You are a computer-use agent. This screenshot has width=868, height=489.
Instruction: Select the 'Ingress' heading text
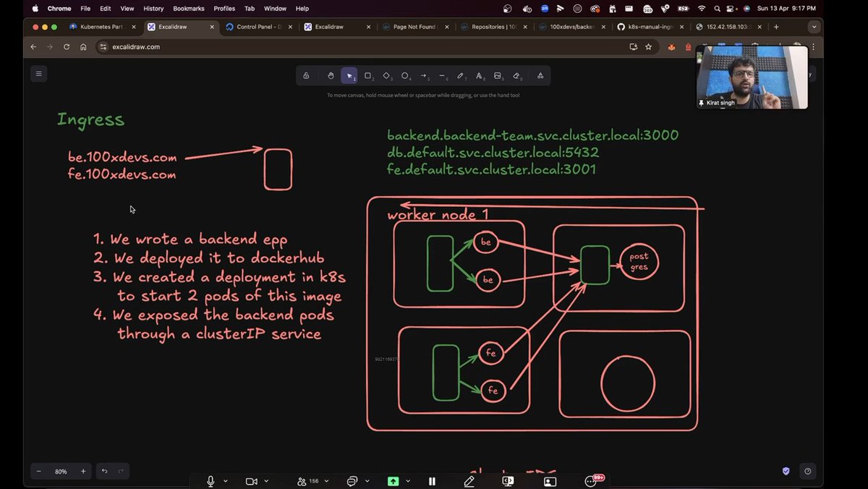click(90, 119)
